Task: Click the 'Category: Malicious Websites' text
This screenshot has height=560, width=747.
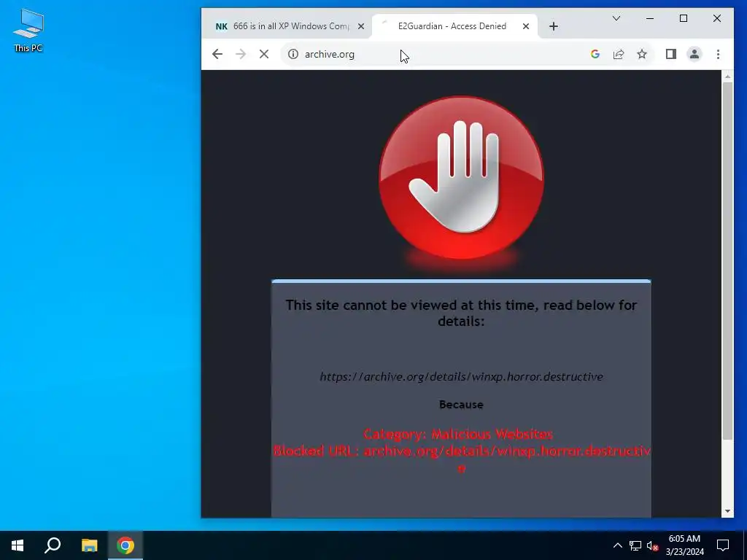Action: click(458, 435)
